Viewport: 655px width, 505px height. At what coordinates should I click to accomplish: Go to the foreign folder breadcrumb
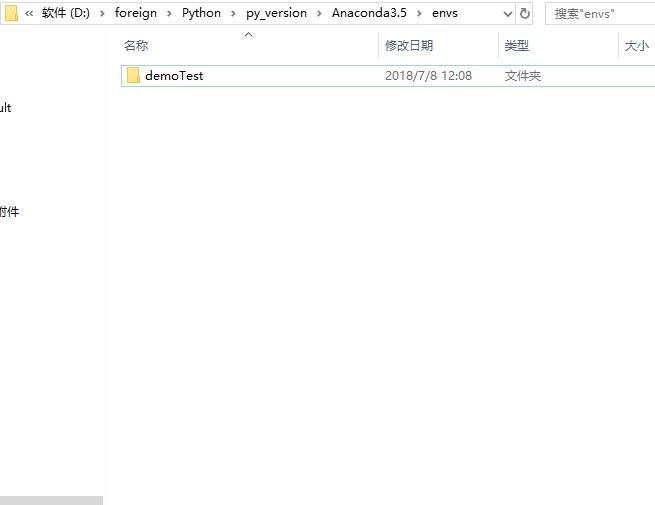[136, 14]
